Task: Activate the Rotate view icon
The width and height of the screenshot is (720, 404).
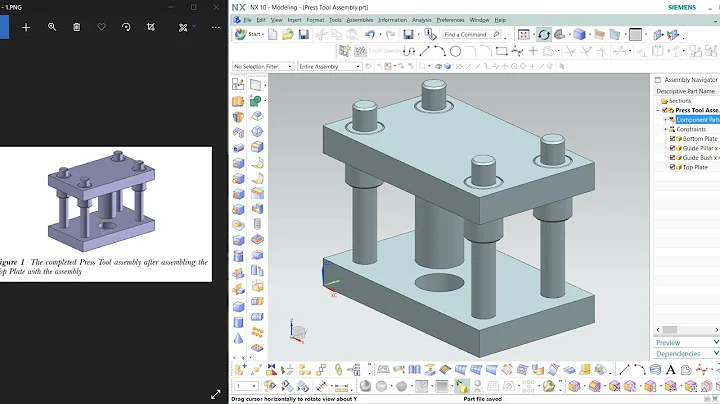Action: [544, 34]
